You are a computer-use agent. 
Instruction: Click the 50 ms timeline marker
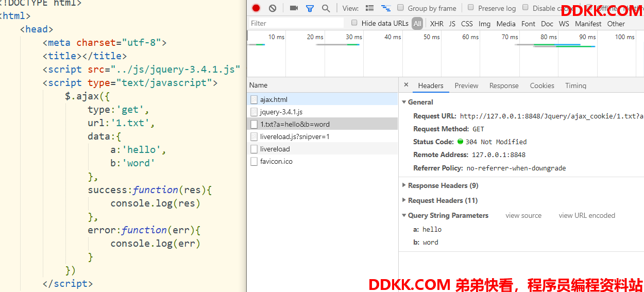[431, 37]
